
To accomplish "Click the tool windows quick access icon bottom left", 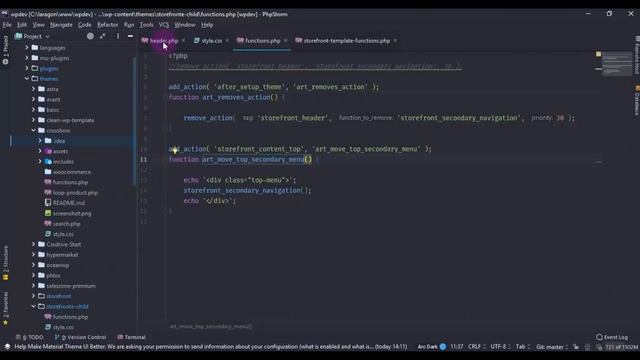I will click(x=7, y=347).
